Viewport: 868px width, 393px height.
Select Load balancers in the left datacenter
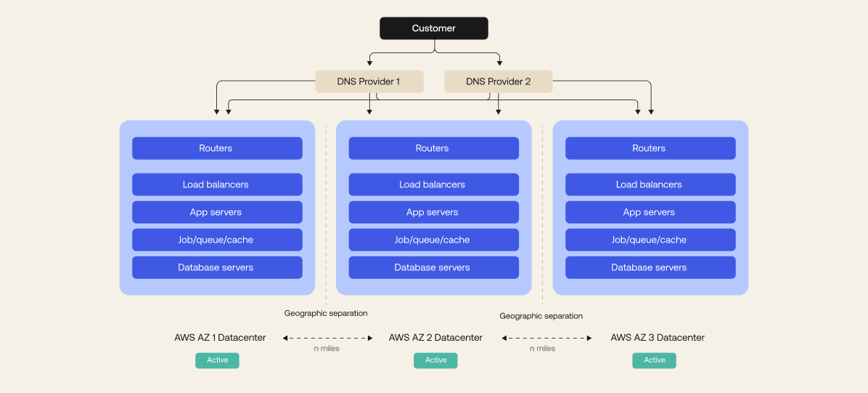(216, 185)
